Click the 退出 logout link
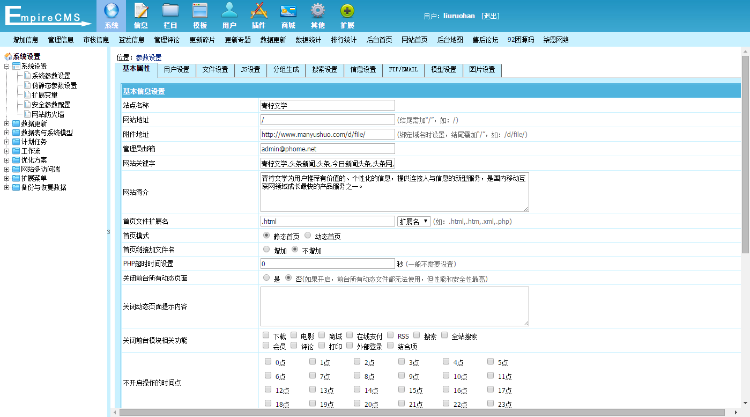 [490, 16]
